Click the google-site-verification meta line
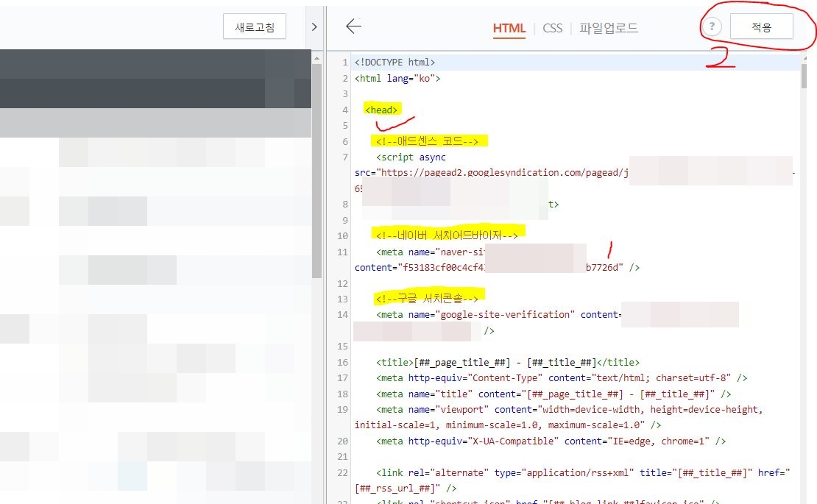The width and height of the screenshot is (817, 504). pyautogui.click(x=498, y=314)
